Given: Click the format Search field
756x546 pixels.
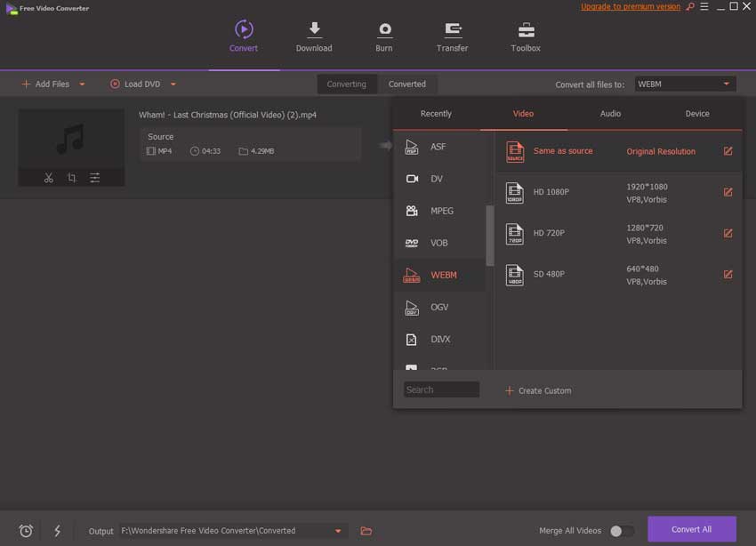Looking at the screenshot, I should point(441,389).
